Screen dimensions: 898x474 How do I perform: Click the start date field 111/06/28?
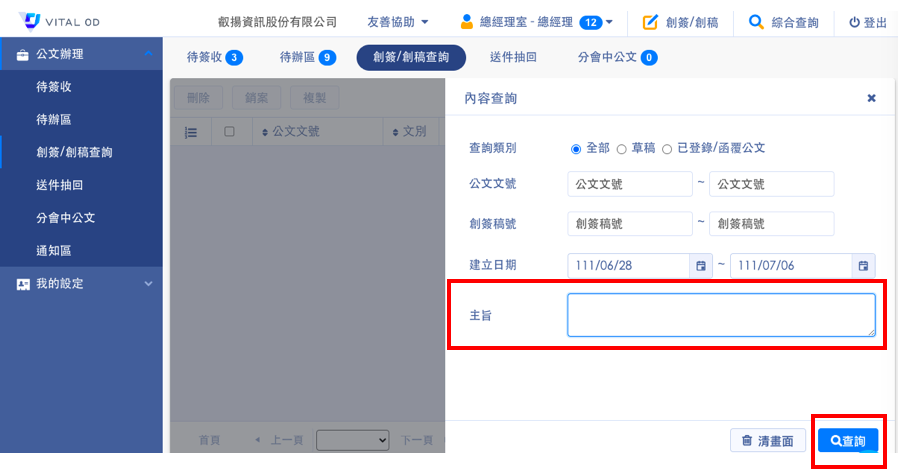click(x=629, y=266)
